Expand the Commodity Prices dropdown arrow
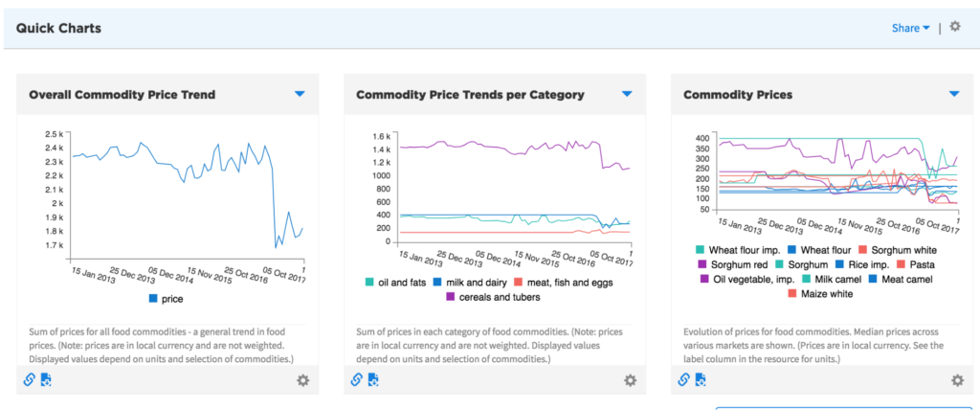This screenshot has height=410, width=980. click(954, 94)
